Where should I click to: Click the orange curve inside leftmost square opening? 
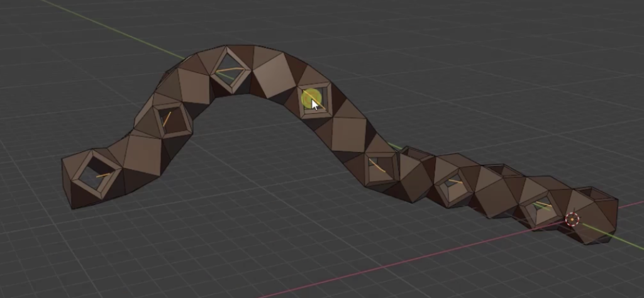click(x=103, y=175)
